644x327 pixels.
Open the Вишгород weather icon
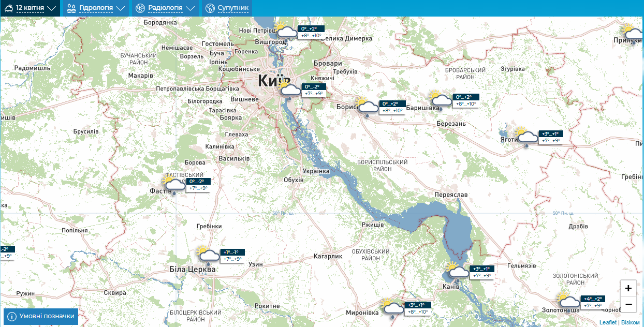(286, 32)
